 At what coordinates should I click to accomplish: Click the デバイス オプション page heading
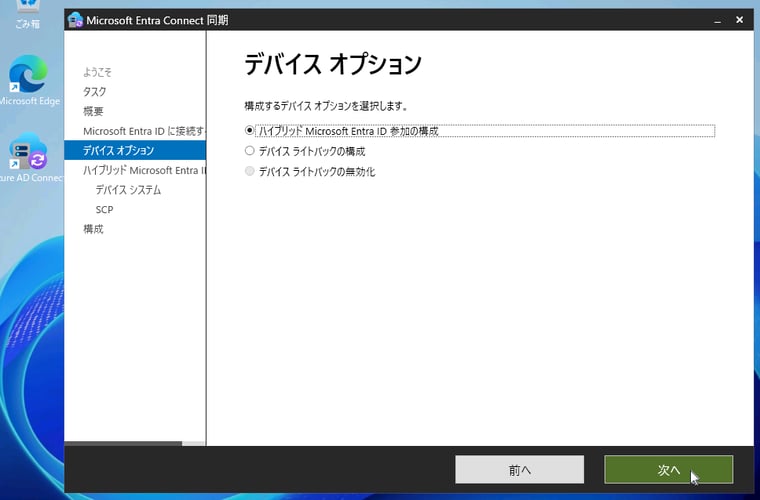click(x=333, y=64)
